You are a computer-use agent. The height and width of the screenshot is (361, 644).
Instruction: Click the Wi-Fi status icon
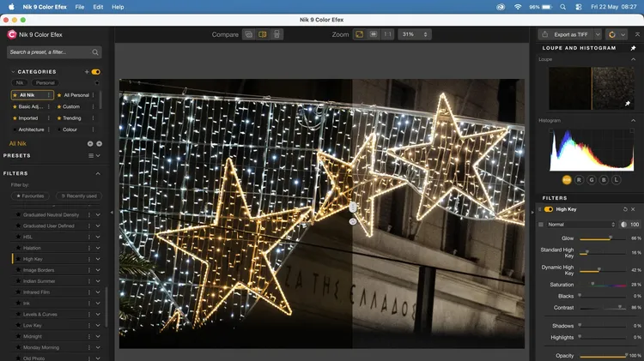518,7
